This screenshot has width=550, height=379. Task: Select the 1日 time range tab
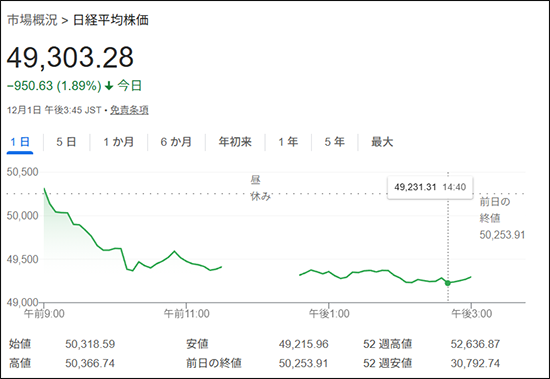[20, 142]
